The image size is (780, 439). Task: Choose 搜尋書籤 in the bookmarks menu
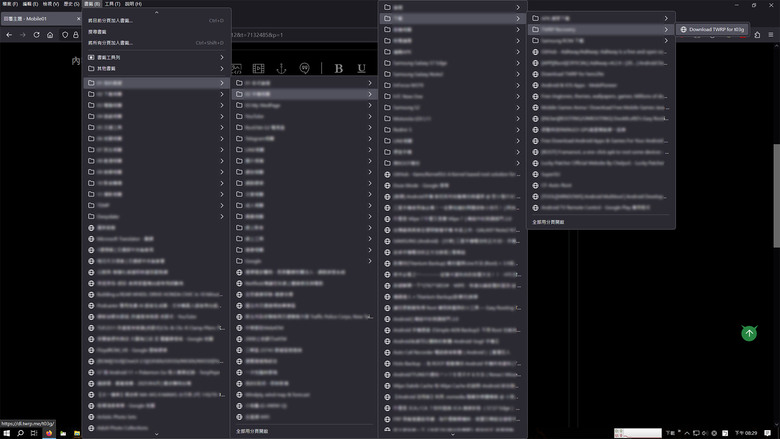(156, 31)
